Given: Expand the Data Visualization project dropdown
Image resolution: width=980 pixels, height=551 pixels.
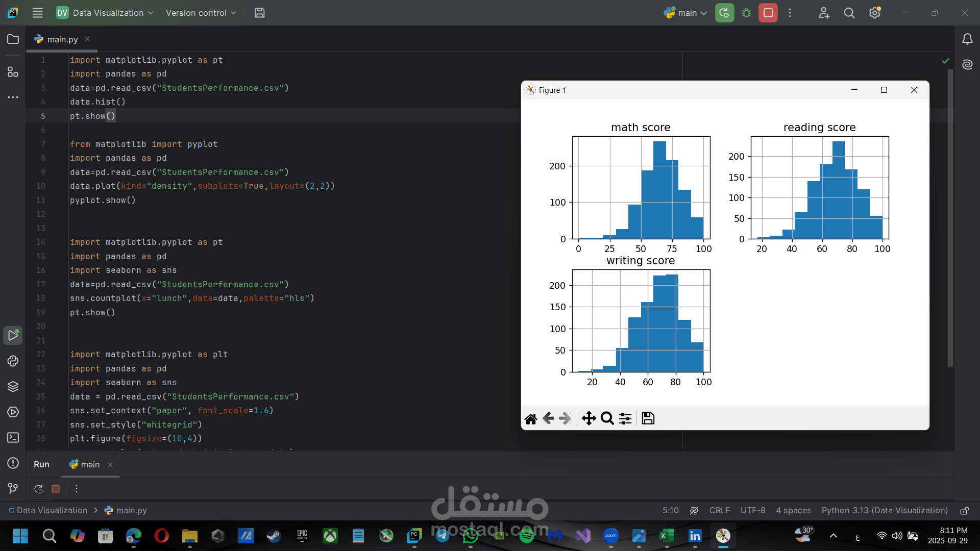Looking at the screenshot, I should pyautogui.click(x=108, y=13).
